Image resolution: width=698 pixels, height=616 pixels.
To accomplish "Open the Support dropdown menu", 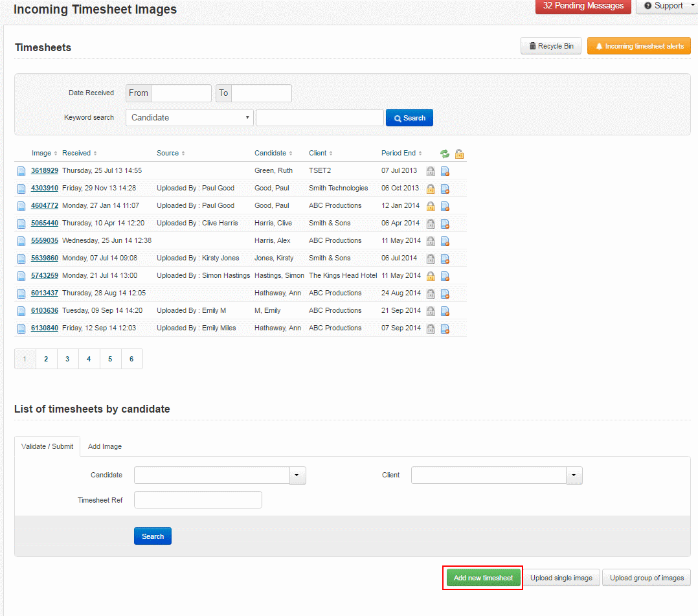I will [667, 6].
